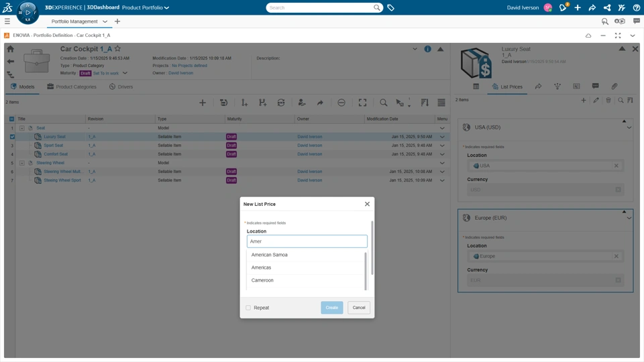644x362 pixels.
Task: Click Cancel in the New List Price dialog
Action: point(358,308)
